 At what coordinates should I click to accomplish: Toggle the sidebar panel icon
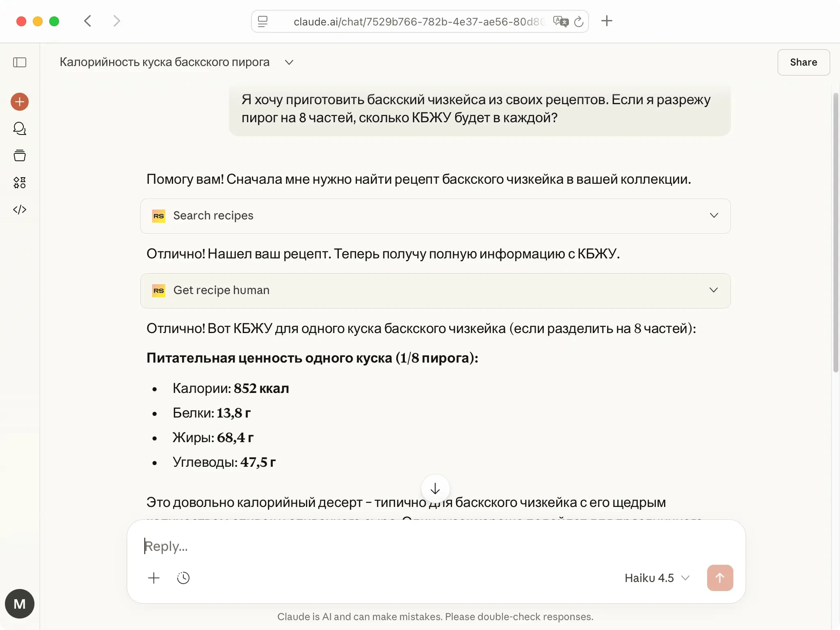(x=20, y=62)
